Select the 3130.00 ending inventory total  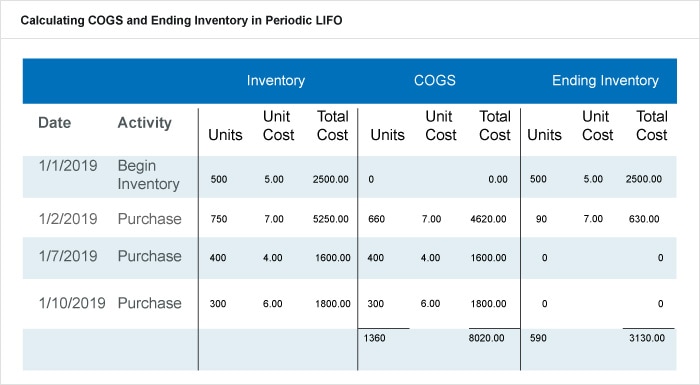[x=647, y=338]
